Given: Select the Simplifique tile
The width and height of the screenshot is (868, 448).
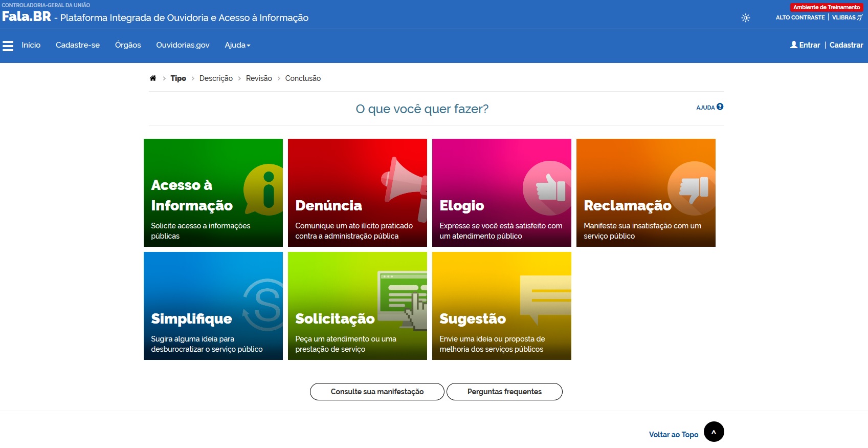Looking at the screenshot, I should click(213, 306).
